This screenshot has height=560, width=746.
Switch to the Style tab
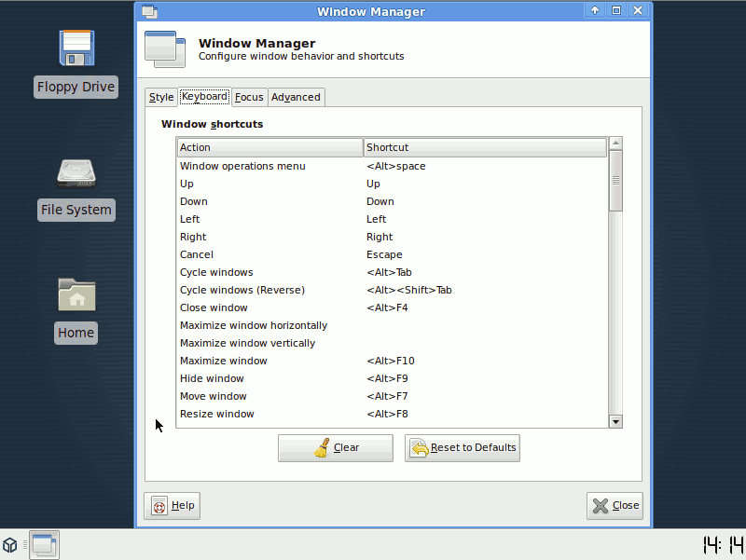tap(161, 97)
